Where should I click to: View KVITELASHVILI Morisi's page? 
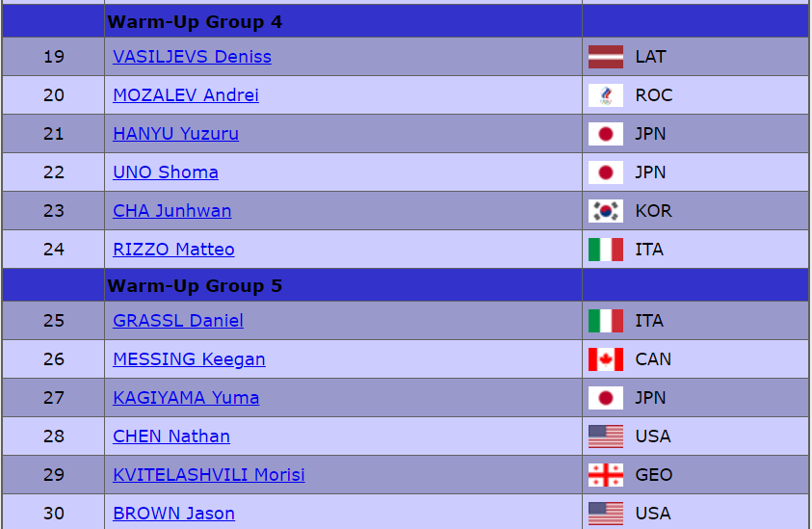point(209,475)
